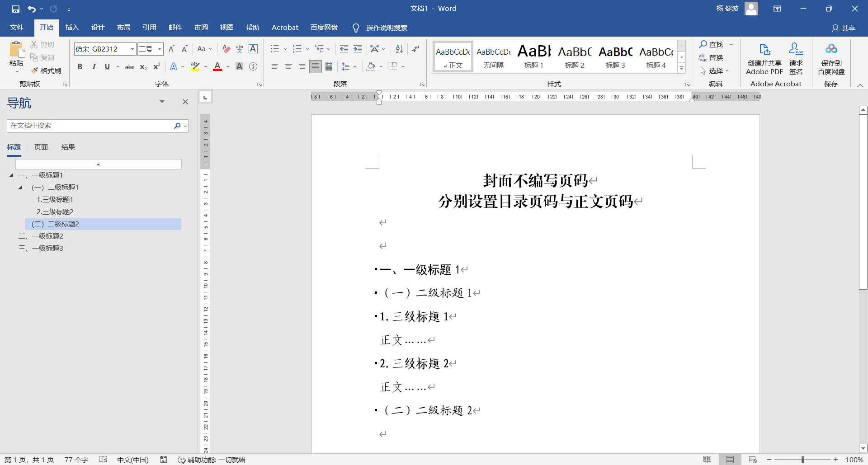Image resolution: width=868 pixels, height=465 pixels.
Task: Open the 文件 (File) menu
Action: point(17,28)
